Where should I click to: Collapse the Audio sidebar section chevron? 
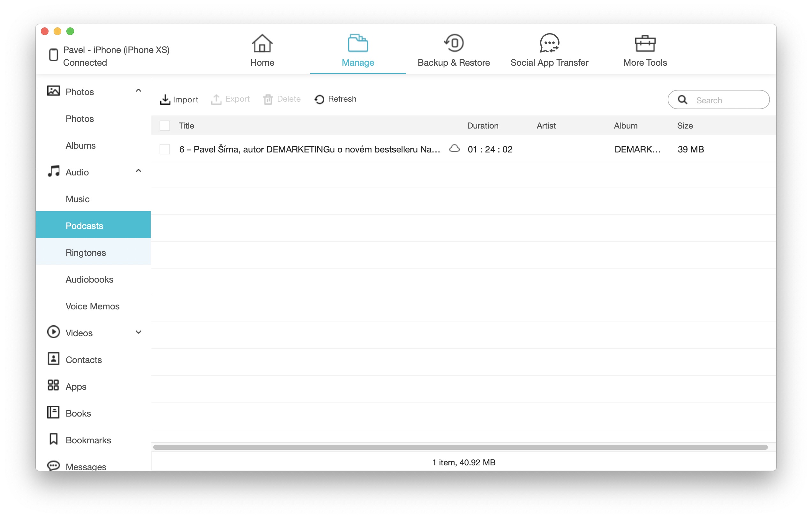coord(138,171)
